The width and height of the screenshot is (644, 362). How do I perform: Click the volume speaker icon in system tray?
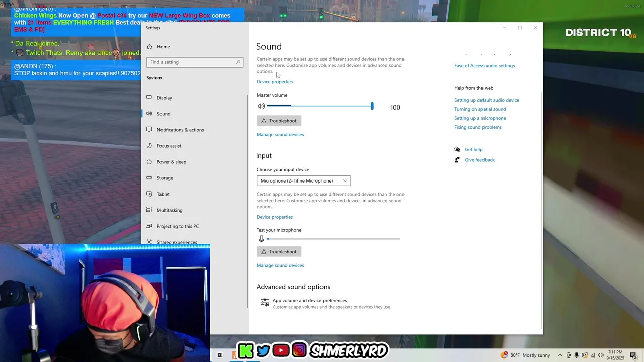pos(601,355)
